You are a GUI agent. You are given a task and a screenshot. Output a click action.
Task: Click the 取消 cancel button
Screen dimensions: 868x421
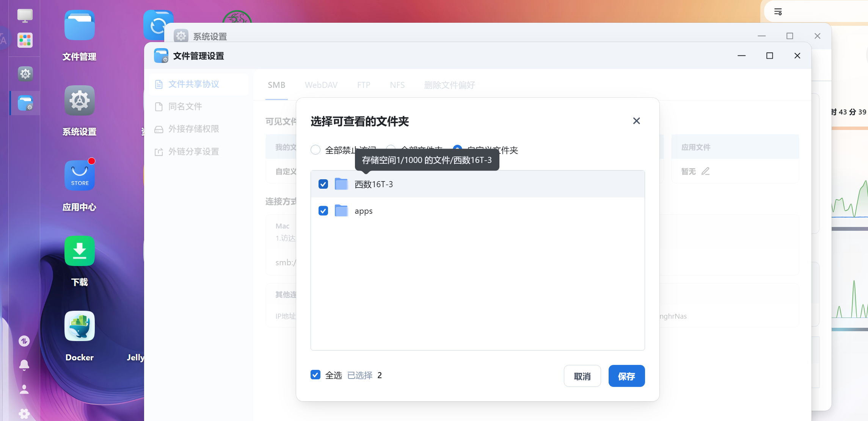tap(582, 376)
